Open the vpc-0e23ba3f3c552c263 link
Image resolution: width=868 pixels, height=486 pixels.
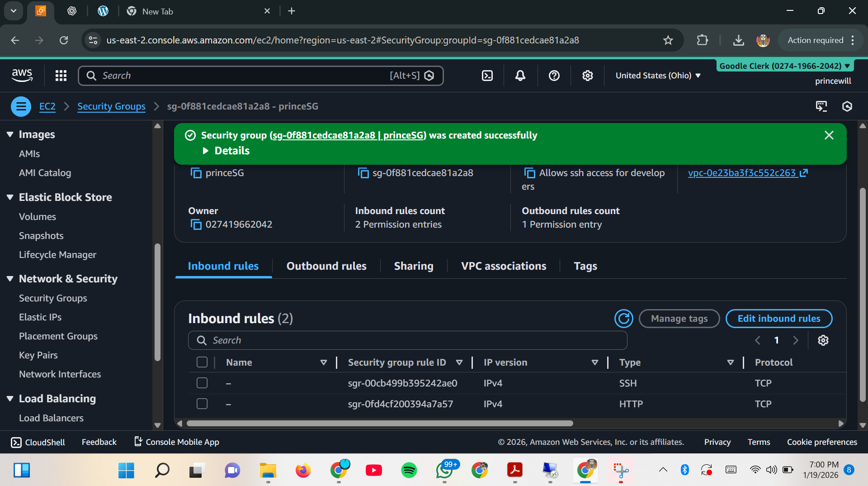pos(748,173)
